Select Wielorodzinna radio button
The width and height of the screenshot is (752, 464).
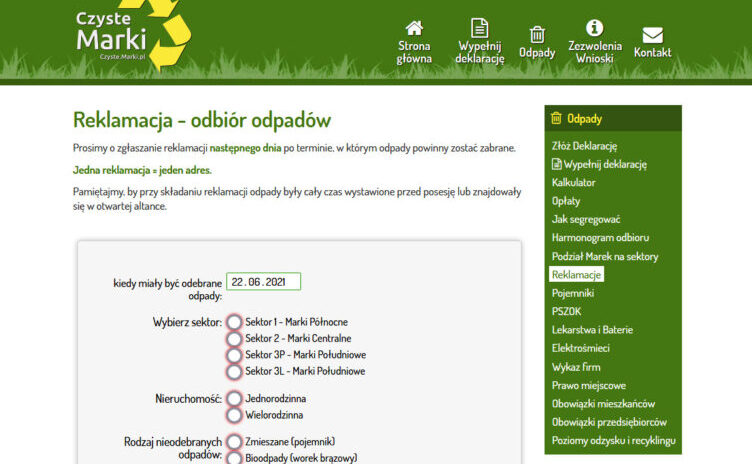pos(234,414)
